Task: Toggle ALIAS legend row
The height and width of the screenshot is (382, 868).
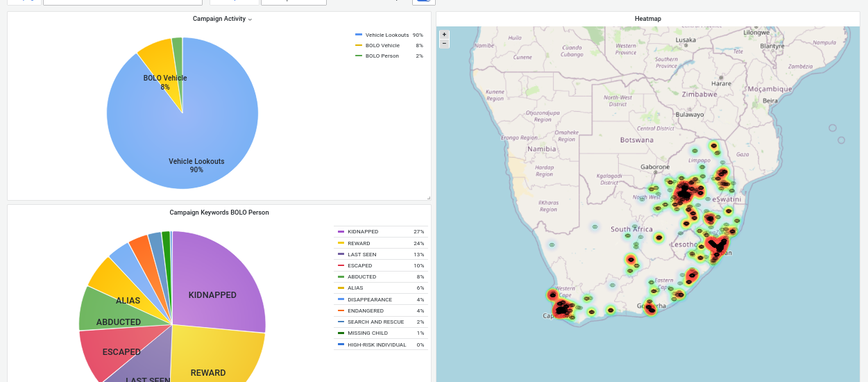Action: pos(380,288)
